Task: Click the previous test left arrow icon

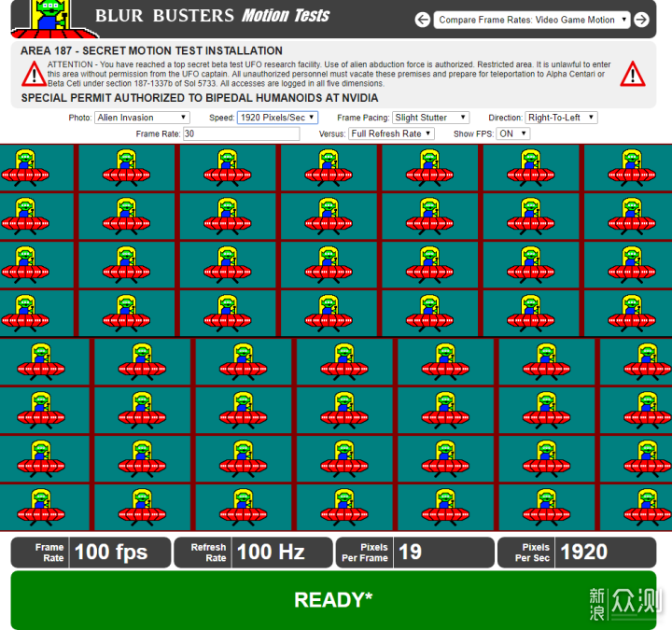Action: 423,20
